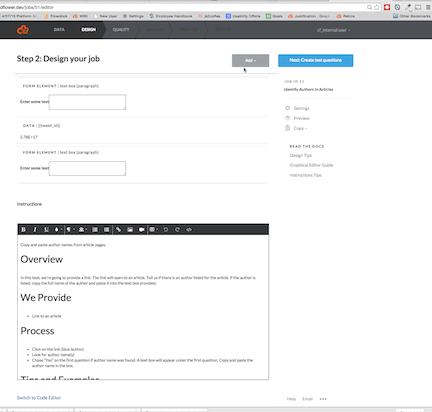This screenshot has height=412, width=432.
Task: Open the insert table dropdown
Action: [153, 229]
